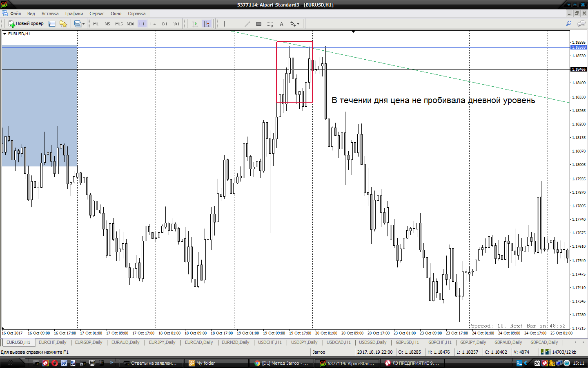Switch to EURNZD,Daily chart tab
588x368 pixels.
pyautogui.click(x=236, y=342)
